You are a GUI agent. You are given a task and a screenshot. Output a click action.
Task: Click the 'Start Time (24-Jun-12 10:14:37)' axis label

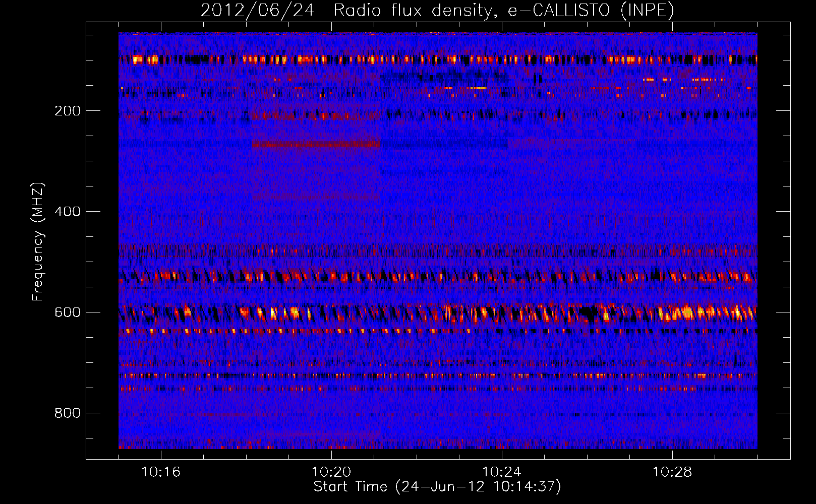(437, 487)
